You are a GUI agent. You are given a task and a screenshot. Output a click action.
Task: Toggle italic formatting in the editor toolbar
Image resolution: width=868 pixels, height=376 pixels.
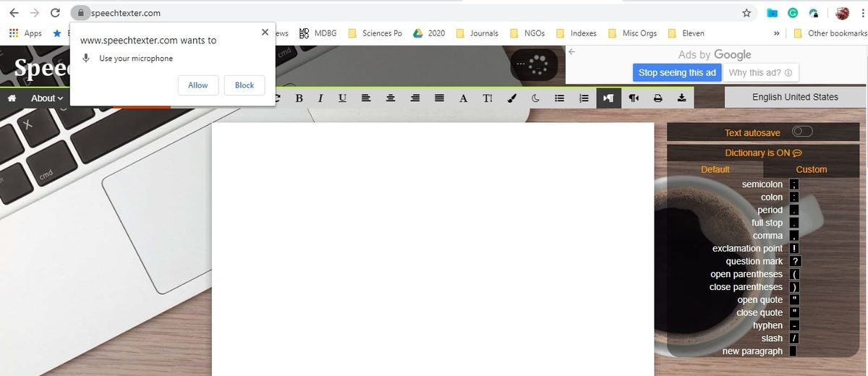click(x=320, y=98)
